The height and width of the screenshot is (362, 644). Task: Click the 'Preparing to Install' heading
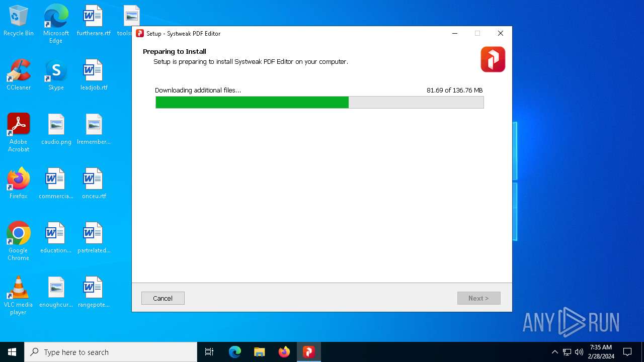click(x=175, y=51)
